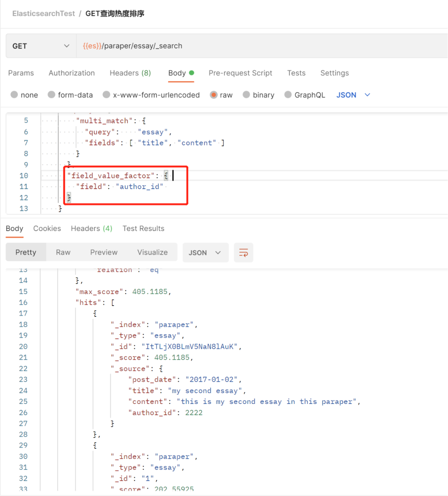Open the request Settings tab
This screenshot has width=448, height=496.
(x=335, y=73)
